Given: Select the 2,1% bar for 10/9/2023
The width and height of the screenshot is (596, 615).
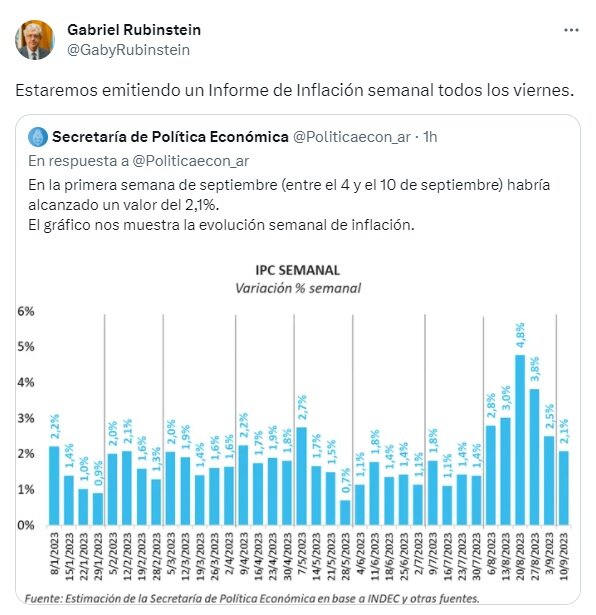Looking at the screenshot, I should coord(563,488).
